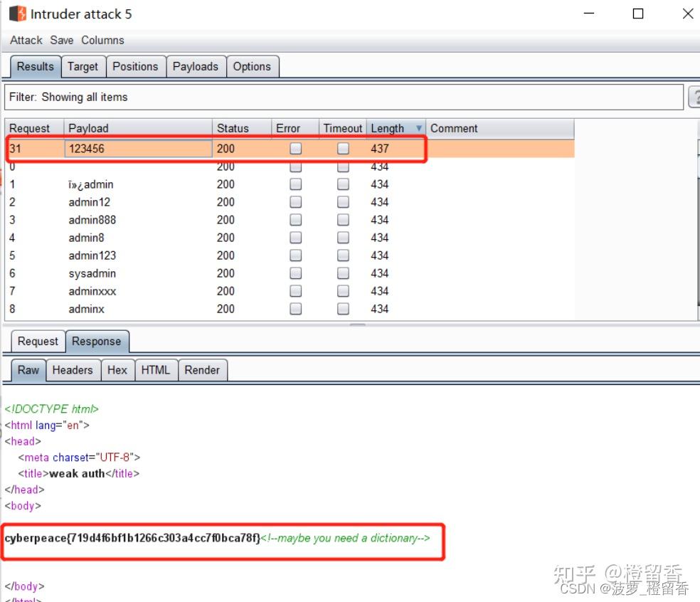Switch to the Payloads tab
This screenshot has height=602, width=700.
[x=196, y=67]
